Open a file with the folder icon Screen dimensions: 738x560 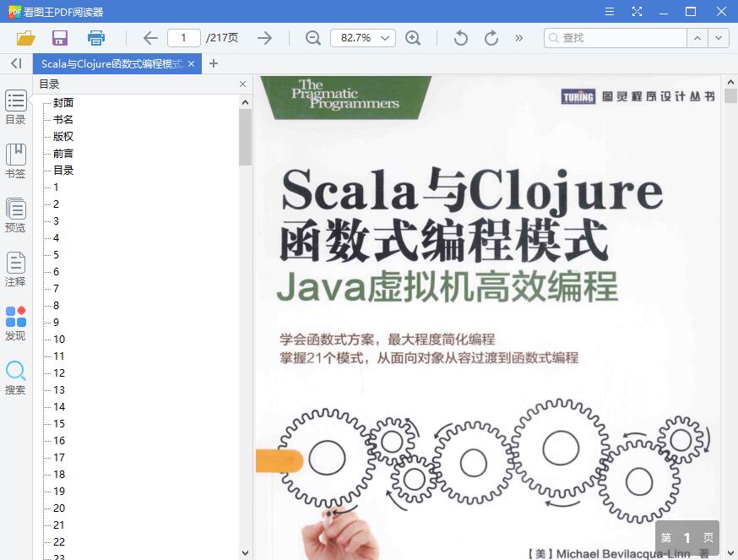click(26, 38)
